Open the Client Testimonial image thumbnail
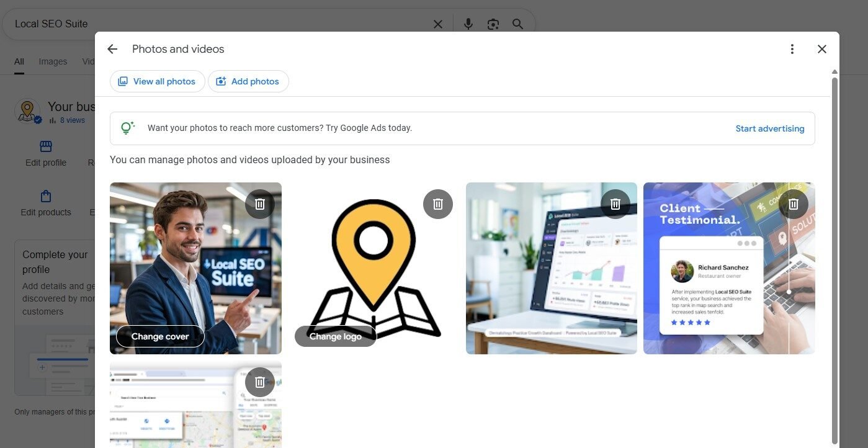 [714, 285]
